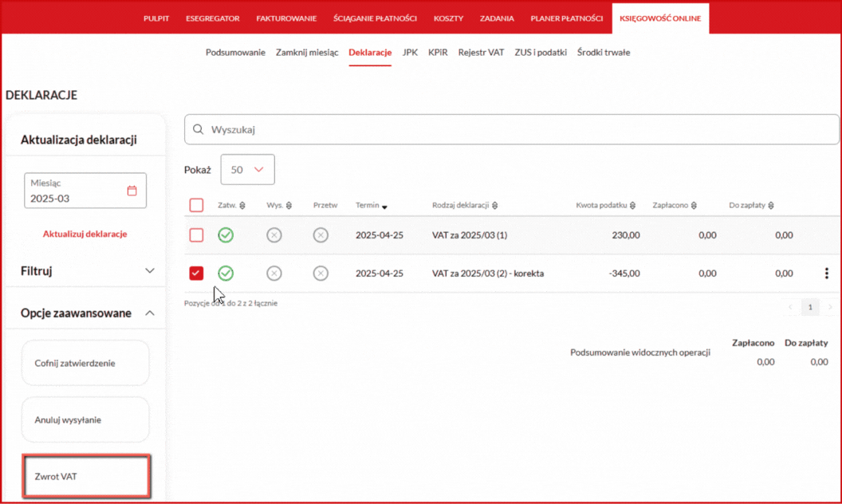This screenshot has width=842, height=504.
Task: Open ŚCIĄGANIE PŁATNOŚCI menu
Action: coord(375,18)
